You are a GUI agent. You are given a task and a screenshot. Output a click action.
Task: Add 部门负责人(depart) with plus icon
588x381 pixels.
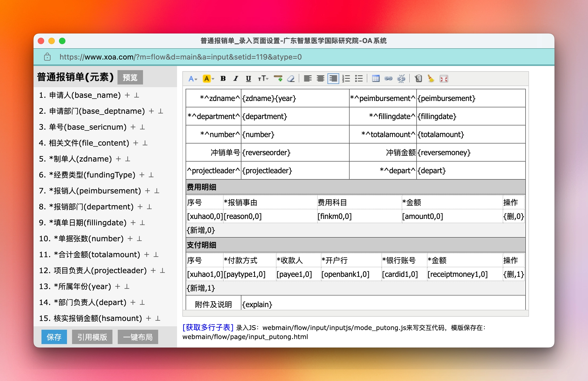click(x=133, y=302)
